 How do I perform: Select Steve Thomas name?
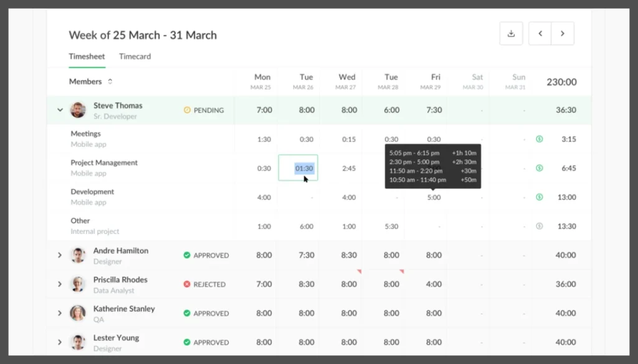point(118,105)
